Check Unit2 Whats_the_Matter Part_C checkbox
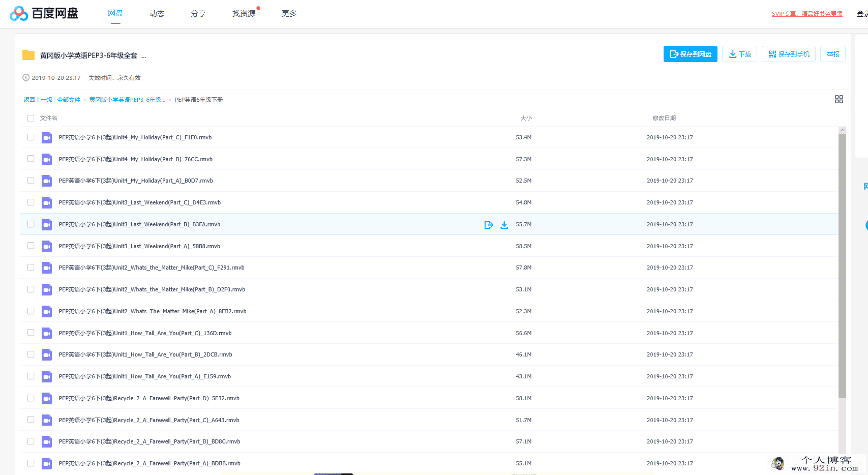The height and width of the screenshot is (475, 868). [31, 268]
